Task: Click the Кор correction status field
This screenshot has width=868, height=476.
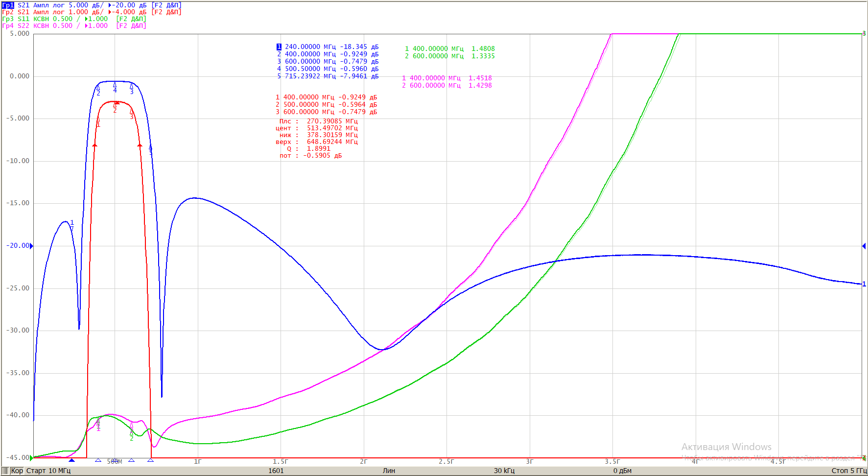Action: tap(17, 471)
